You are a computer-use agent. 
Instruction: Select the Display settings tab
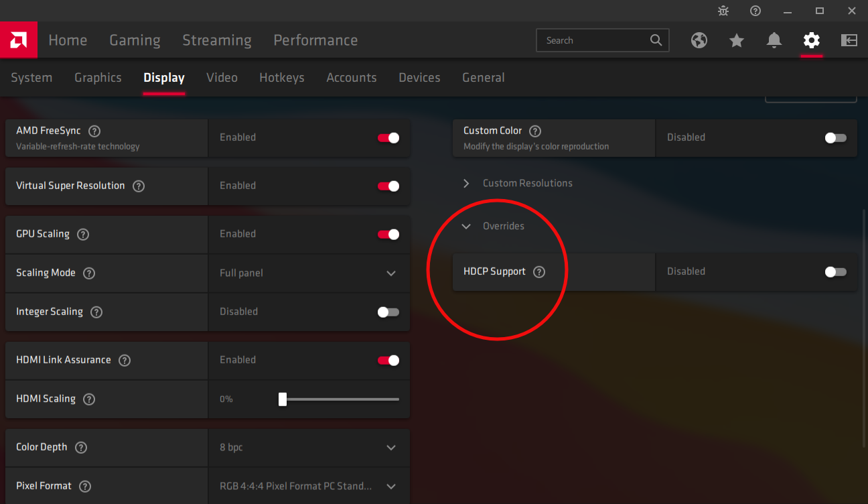coord(164,78)
